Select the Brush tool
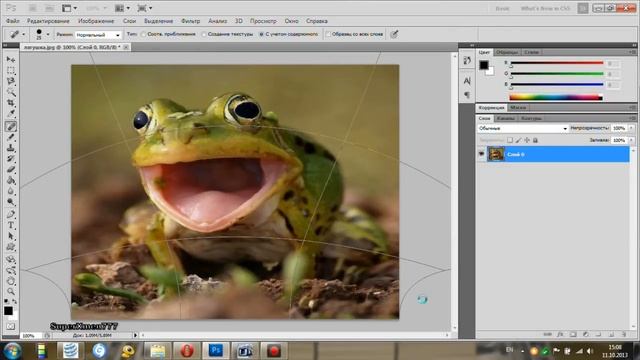Screen dimensions: 640x360 (x=11, y=137)
